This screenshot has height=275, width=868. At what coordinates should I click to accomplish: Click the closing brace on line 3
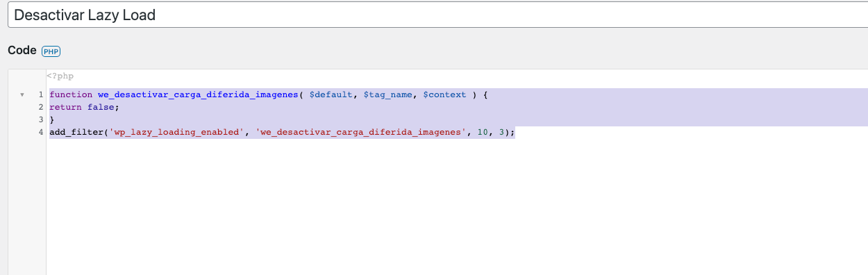(x=52, y=119)
